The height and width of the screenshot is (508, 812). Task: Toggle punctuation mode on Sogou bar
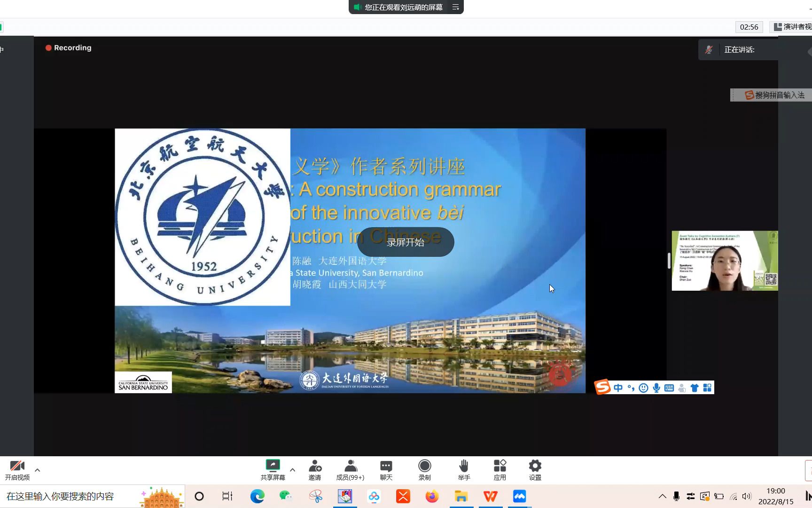coord(631,388)
